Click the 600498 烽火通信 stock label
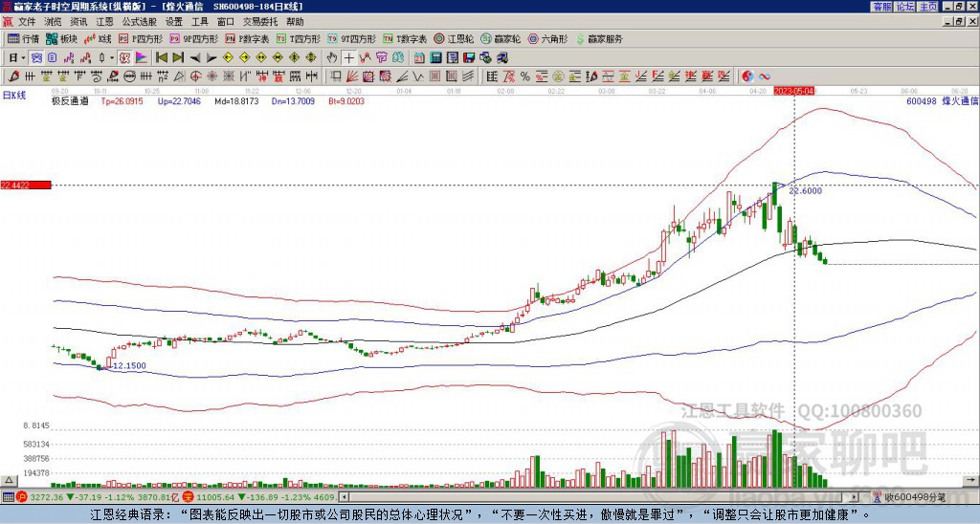Screen dimensions: 980x524 coord(942,101)
